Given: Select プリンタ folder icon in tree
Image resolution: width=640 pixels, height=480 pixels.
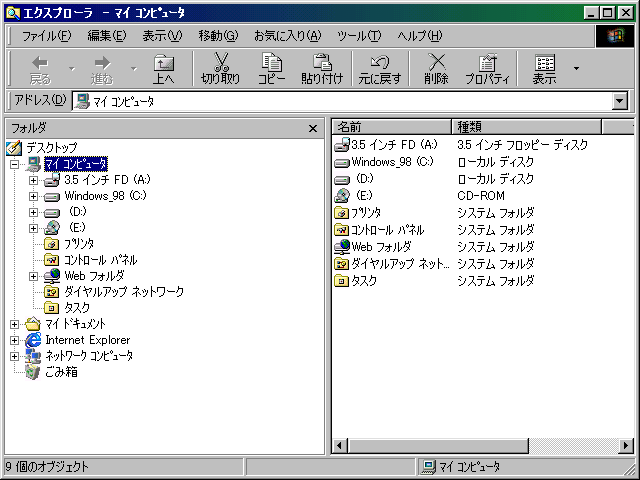Looking at the screenshot, I should click(52, 244).
